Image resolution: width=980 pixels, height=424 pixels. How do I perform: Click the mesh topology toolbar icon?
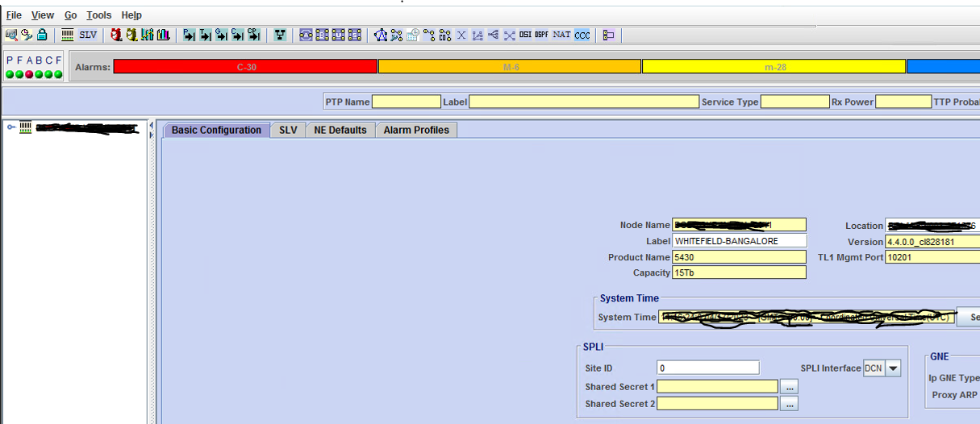[381, 35]
